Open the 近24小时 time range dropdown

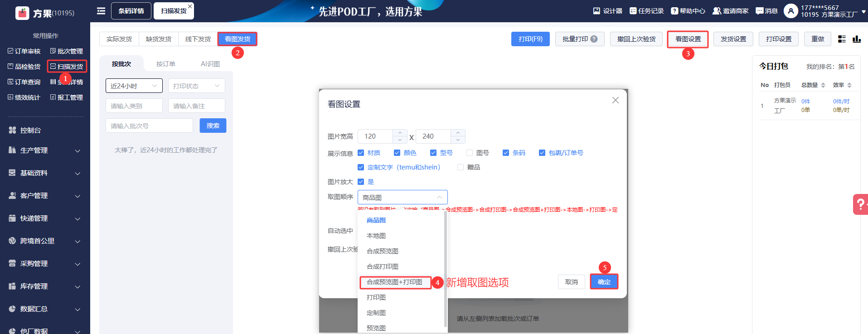pyautogui.click(x=134, y=86)
